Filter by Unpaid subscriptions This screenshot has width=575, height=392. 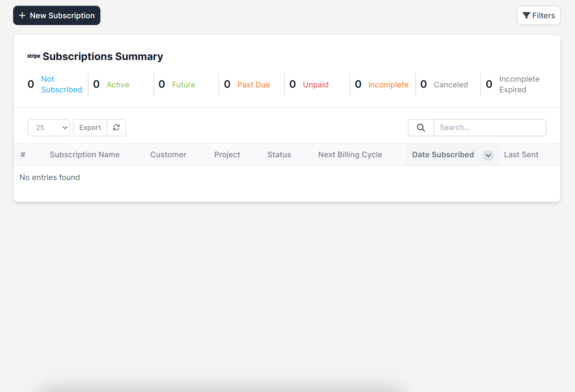click(316, 85)
